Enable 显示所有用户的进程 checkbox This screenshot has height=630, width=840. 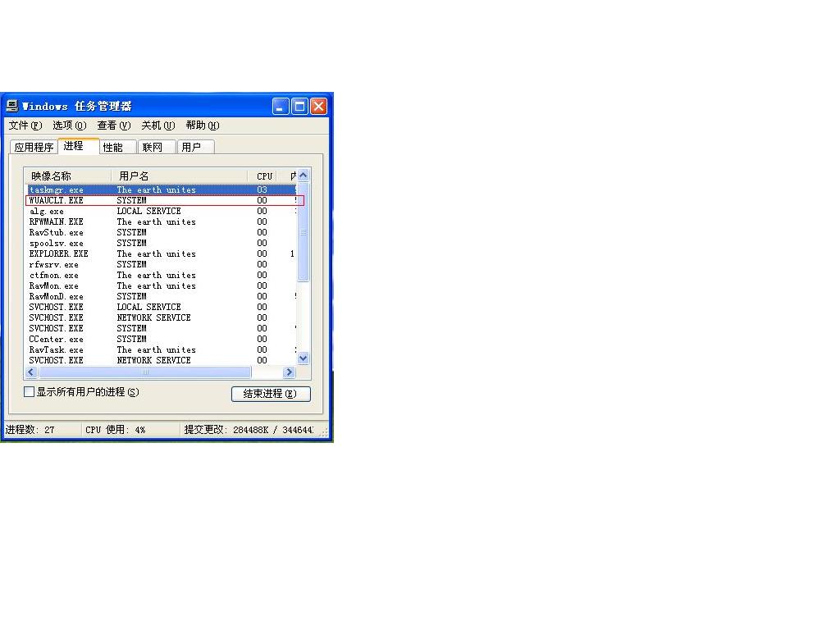(30, 392)
